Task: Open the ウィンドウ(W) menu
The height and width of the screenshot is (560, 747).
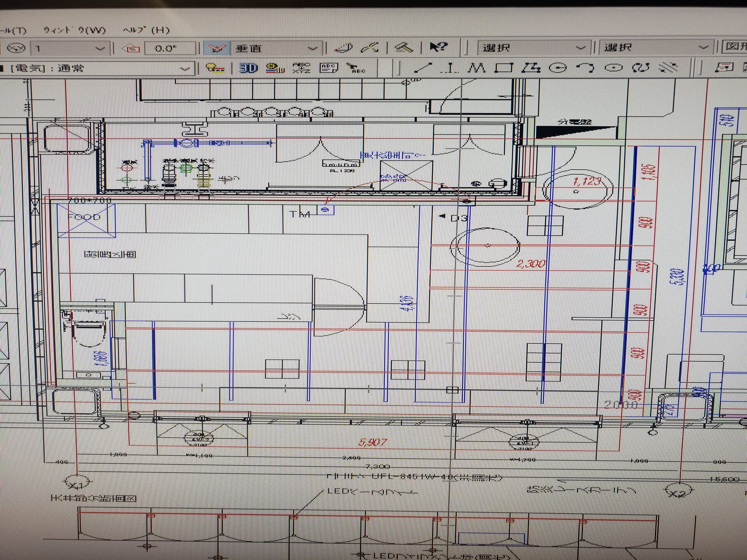Action: coord(74,30)
